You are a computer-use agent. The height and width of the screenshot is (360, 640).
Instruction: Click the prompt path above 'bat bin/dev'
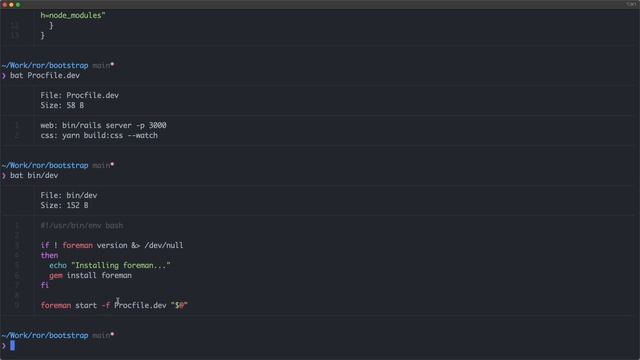[x=44, y=165]
